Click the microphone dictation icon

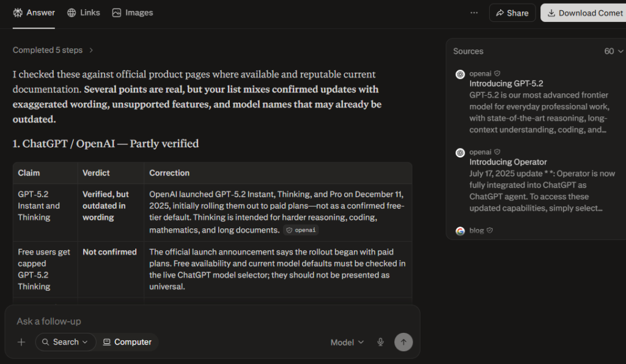tap(380, 342)
